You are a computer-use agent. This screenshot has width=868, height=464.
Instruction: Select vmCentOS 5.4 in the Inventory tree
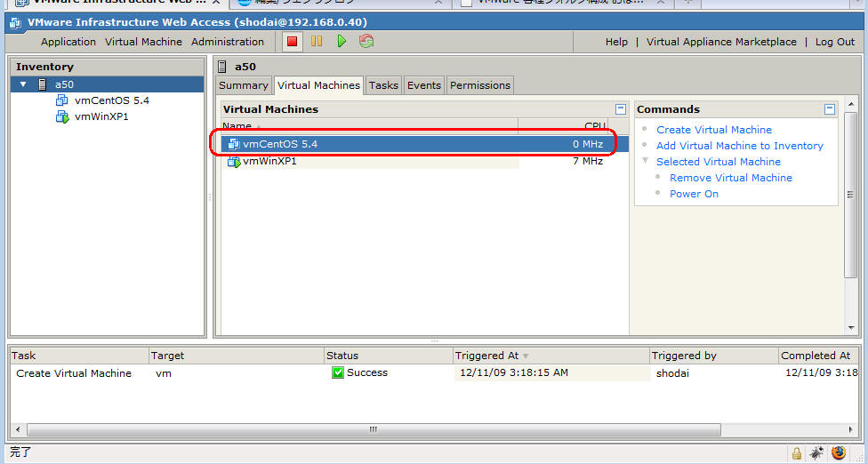pyautogui.click(x=111, y=100)
